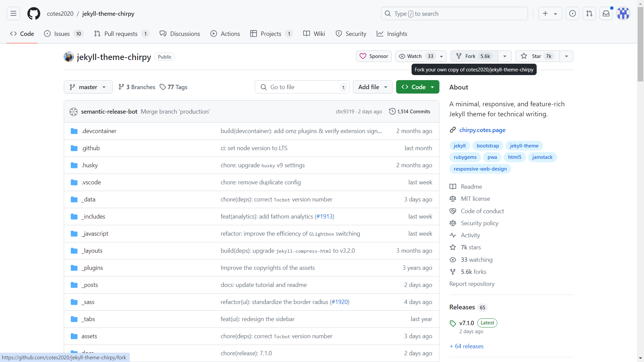Open commit cbc9319 link
The height and width of the screenshot is (362, 644).
345,112
